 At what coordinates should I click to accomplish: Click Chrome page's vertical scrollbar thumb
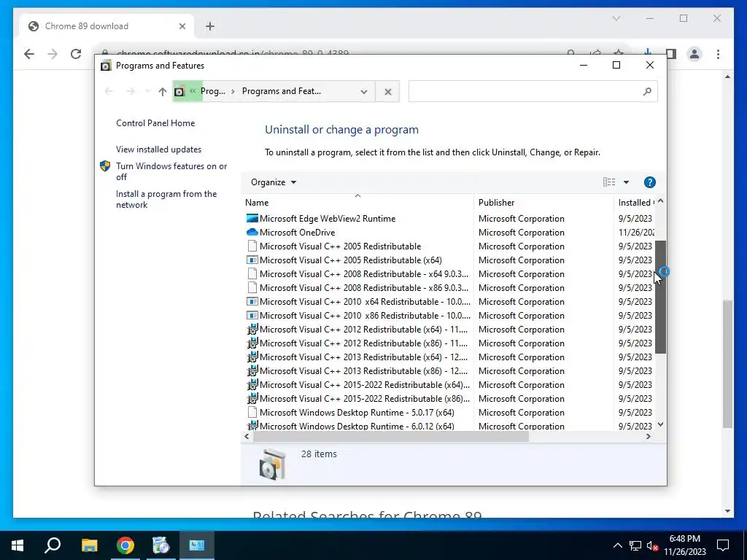[727, 365]
